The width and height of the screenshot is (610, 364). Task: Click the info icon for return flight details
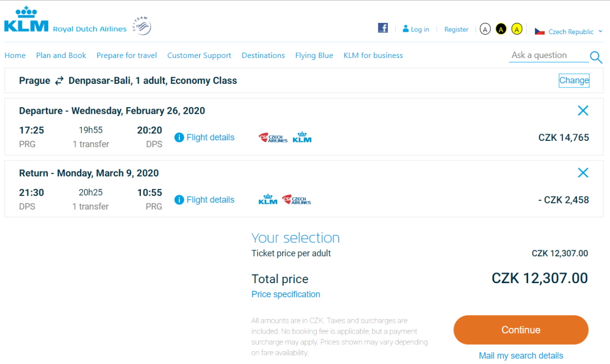[179, 200]
